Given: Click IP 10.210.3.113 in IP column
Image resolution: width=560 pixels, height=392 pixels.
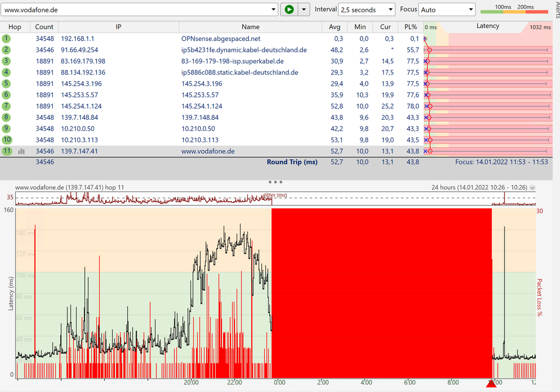Looking at the screenshot, I should 79,140.
